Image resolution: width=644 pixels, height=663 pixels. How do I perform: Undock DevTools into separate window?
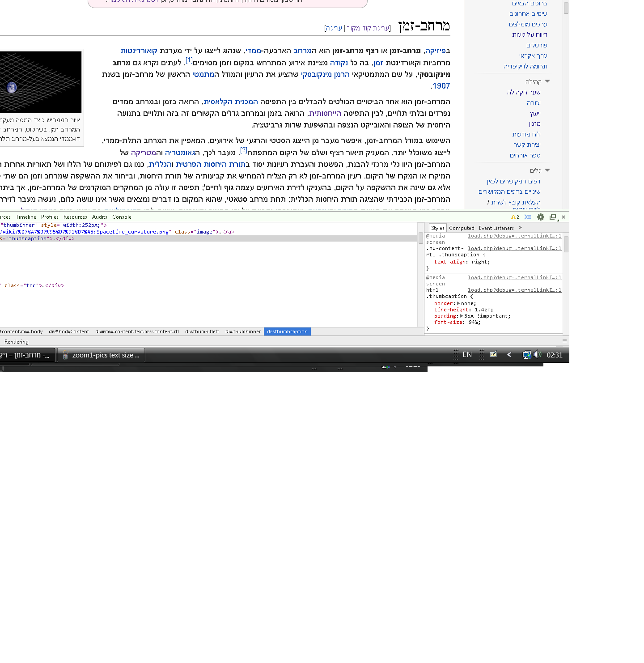click(553, 217)
